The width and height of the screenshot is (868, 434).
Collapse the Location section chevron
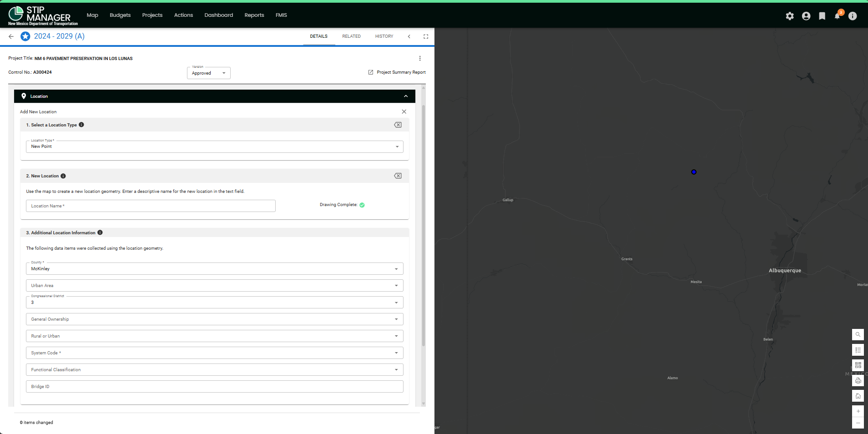[x=406, y=96]
